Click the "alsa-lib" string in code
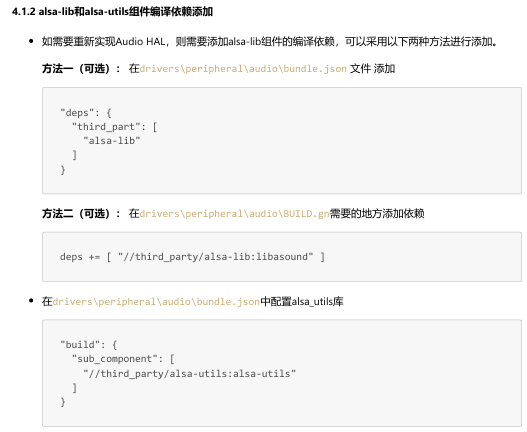The height and width of the screenshot is (432, 527). coord(112,141)
